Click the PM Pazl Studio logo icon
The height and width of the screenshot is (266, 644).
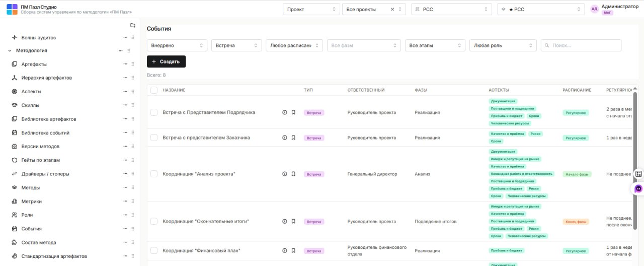(12, 9)
